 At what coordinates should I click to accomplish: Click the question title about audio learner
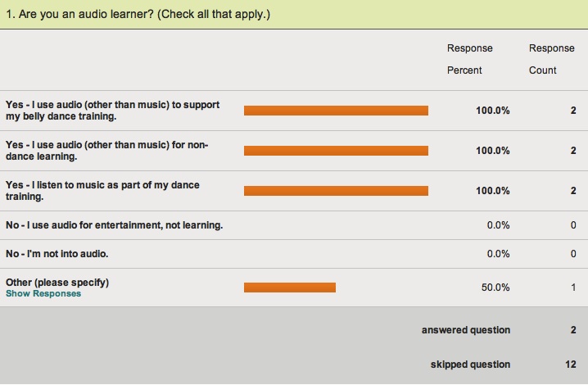point(138,14)
